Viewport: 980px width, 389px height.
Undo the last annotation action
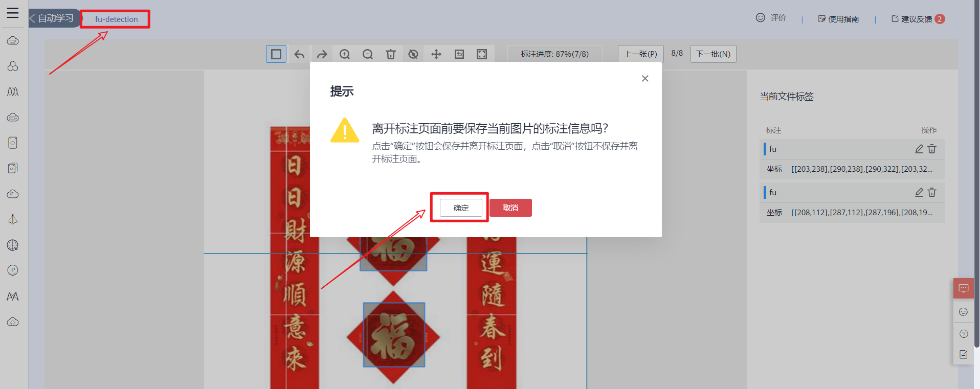(x=299, y=54)
